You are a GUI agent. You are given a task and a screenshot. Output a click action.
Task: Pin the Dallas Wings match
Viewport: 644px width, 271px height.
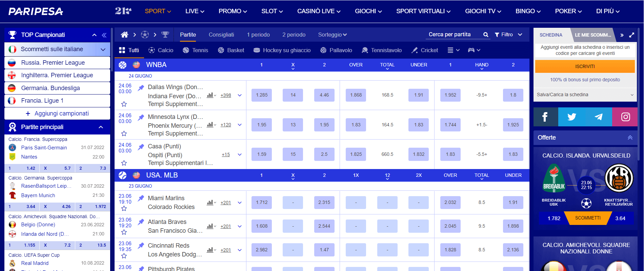141,88
